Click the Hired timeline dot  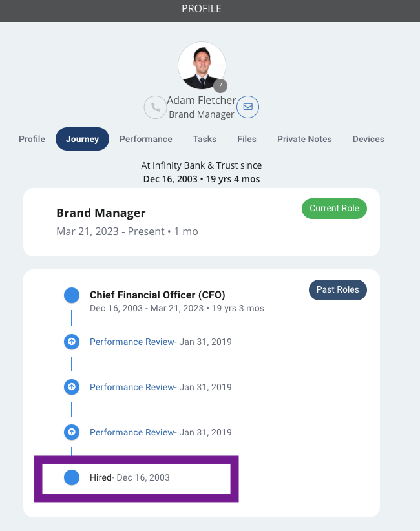coord(72,477)
